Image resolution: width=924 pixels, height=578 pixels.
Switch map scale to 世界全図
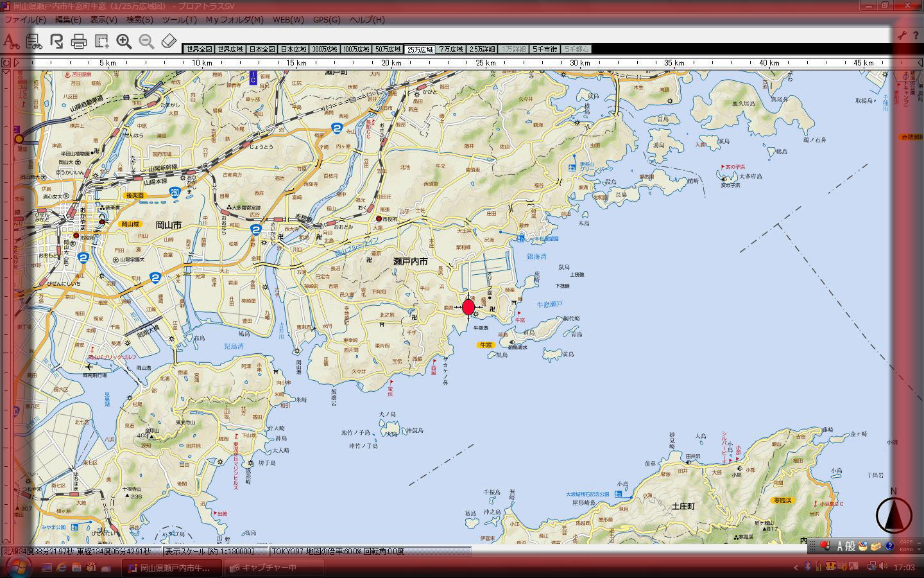199,49
